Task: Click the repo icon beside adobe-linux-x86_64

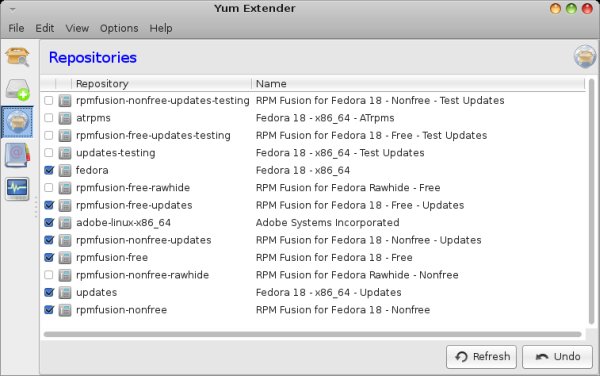Action: 65,223
